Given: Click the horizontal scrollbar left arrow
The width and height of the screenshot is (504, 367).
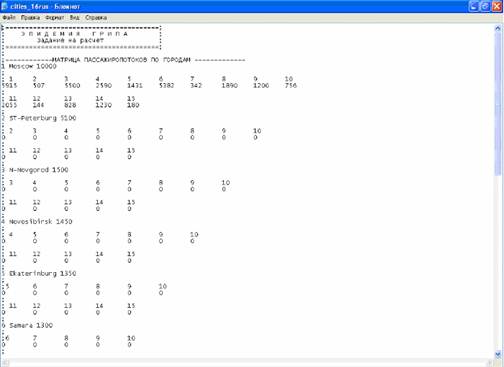Looking at the screenshot, I should (x=5, y=362).
